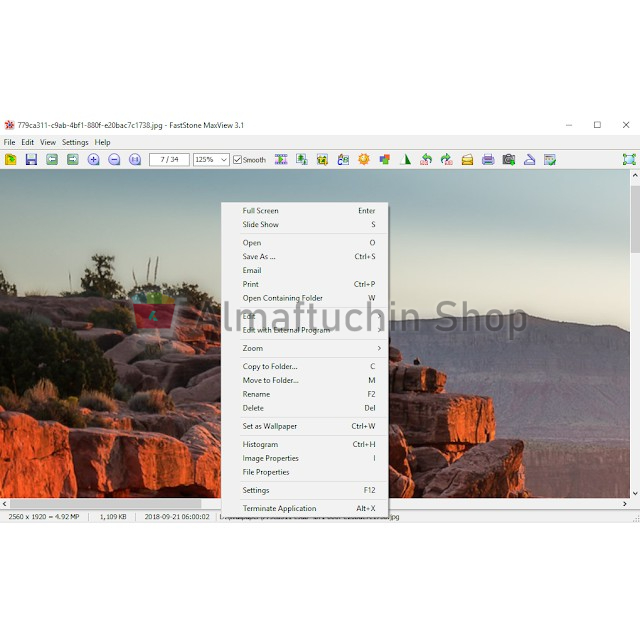Viewport: 640px width, 640px height.
Task: Go to next image using toolbar arrow
Action: [73, 159]
